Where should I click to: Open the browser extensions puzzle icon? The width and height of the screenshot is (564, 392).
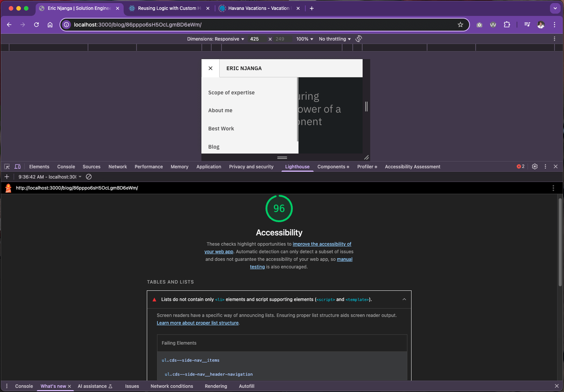(x=507, y=25)
